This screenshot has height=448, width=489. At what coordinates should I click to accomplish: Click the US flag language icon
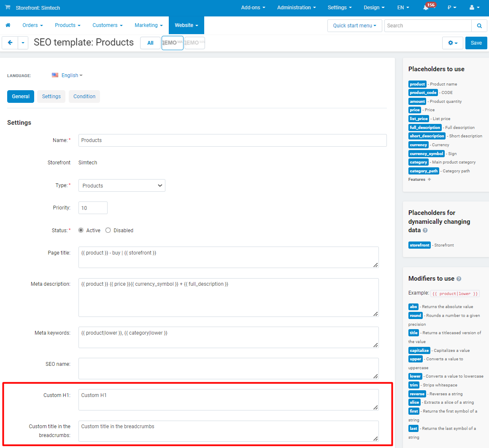point(55,75)
